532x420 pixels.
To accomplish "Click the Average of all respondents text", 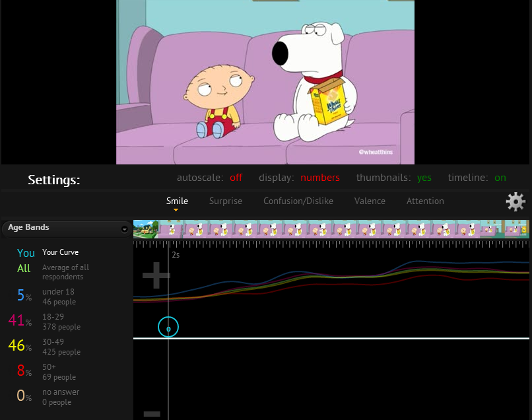I will pos(66,272).
